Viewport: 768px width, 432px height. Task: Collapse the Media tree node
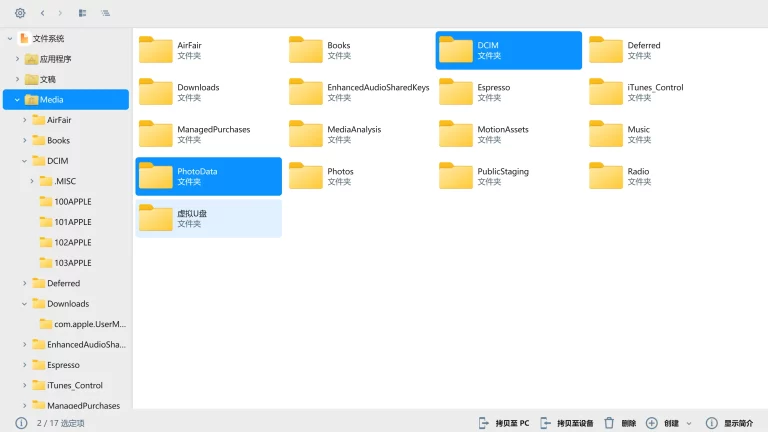pyautogui.click(x=17, y=100)
